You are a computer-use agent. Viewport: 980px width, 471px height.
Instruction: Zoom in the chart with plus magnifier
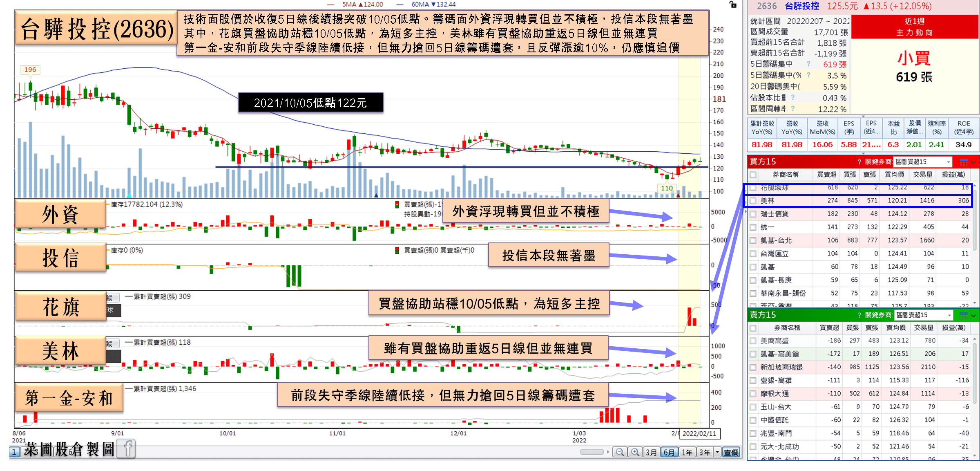pos(635,452)
